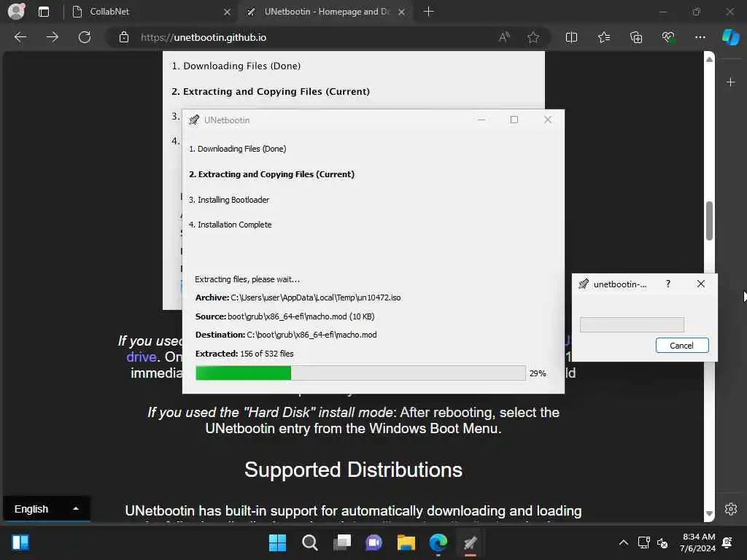The image size is (747, 560).
Task: Show hidden tray icons chevron
Action: [x=623, y=542]
